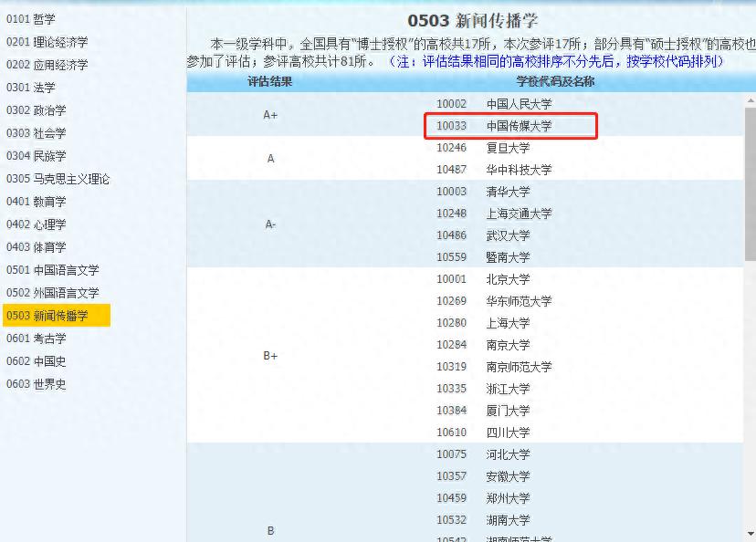Select the 0302 政治学 category
Screen dimensions: 756x542
click(37, 109)
